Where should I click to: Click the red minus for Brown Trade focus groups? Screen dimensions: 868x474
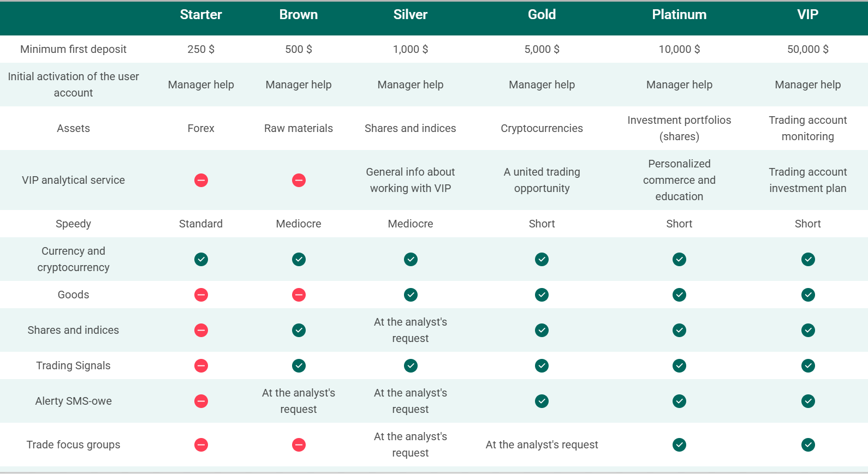coord(299,445)
